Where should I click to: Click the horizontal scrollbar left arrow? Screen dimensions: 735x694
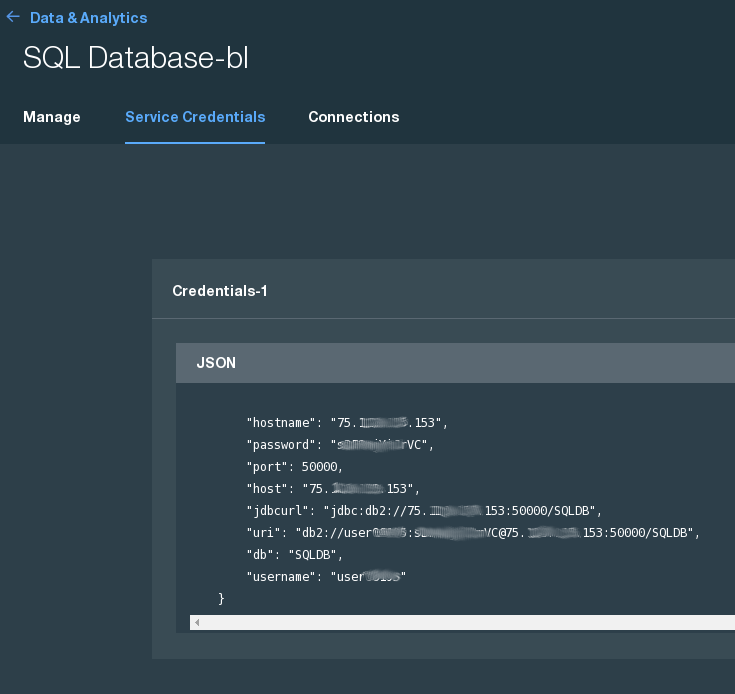(x=197, y=622)
